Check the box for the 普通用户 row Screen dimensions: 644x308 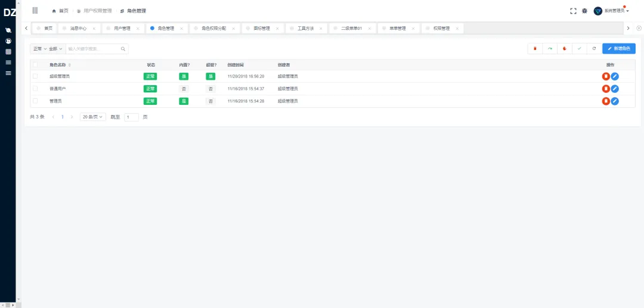[35, 89]
